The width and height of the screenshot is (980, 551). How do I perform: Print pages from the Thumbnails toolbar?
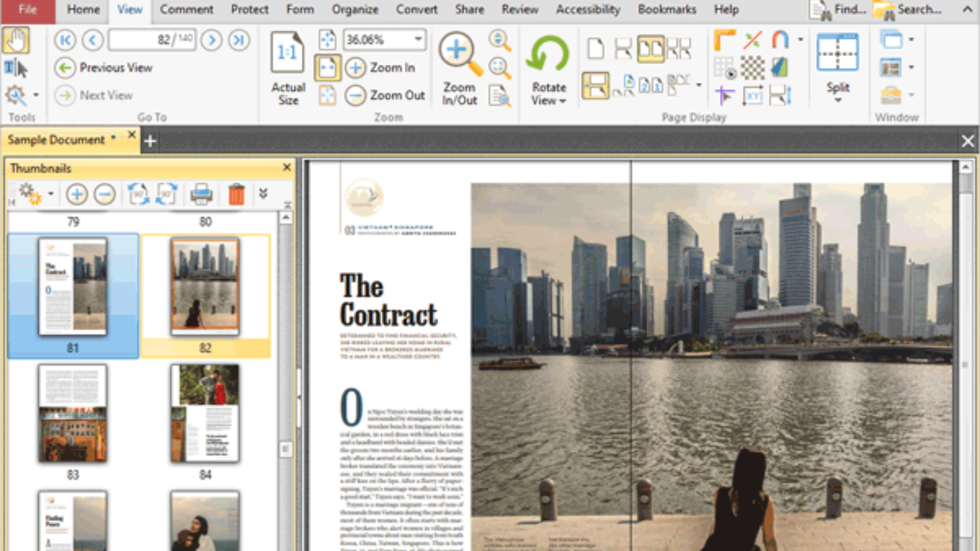click(201, 194)
